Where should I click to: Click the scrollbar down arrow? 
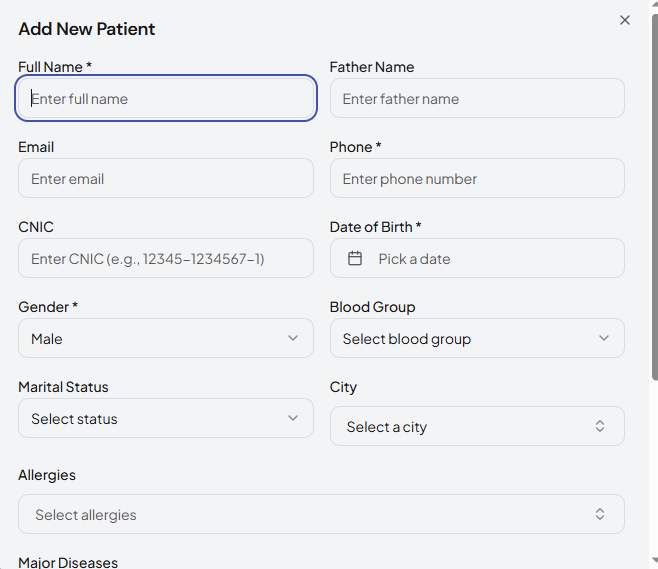654,561
